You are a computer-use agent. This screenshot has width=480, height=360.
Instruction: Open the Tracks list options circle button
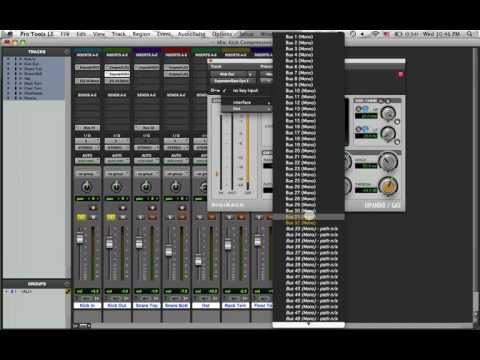click(67, 52)
